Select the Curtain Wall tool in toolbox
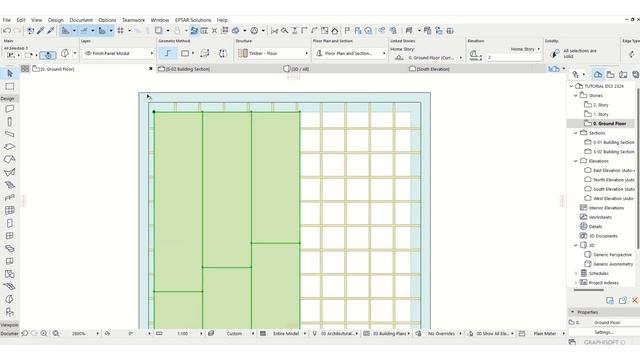The height and width of the screenshot is (360, 640). (10, 210)
